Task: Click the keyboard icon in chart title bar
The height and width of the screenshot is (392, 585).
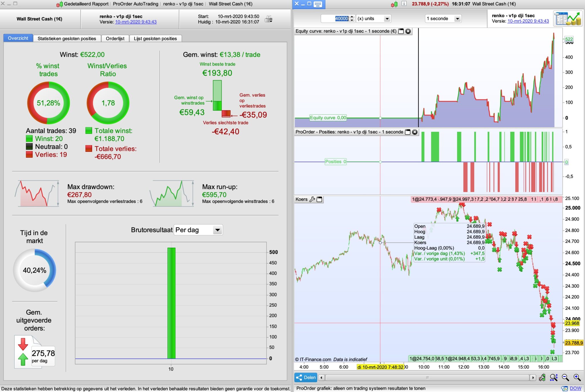Action: (318, 4)
